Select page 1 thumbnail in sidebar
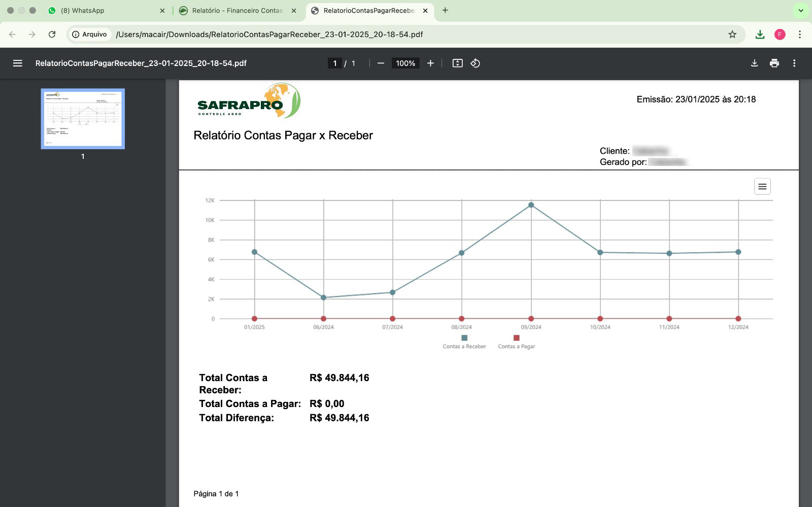The height and width of the screenshot is (507, 812). 83,119
